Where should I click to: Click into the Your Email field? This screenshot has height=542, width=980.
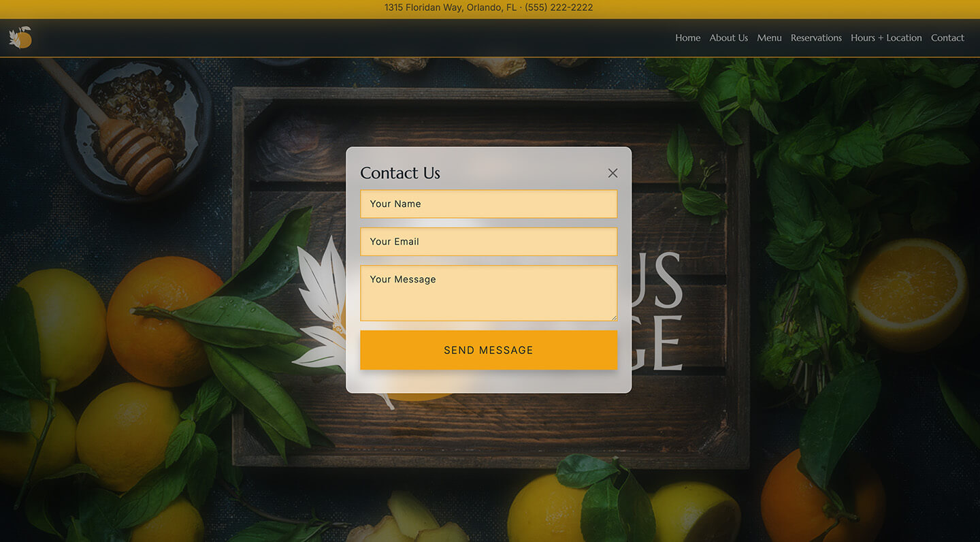489,242
